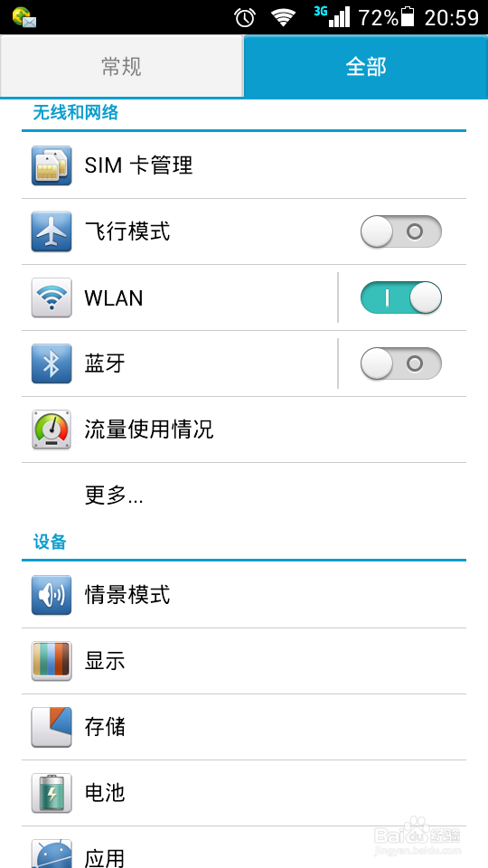Tap the Bluetooth icon

(52, 363)
